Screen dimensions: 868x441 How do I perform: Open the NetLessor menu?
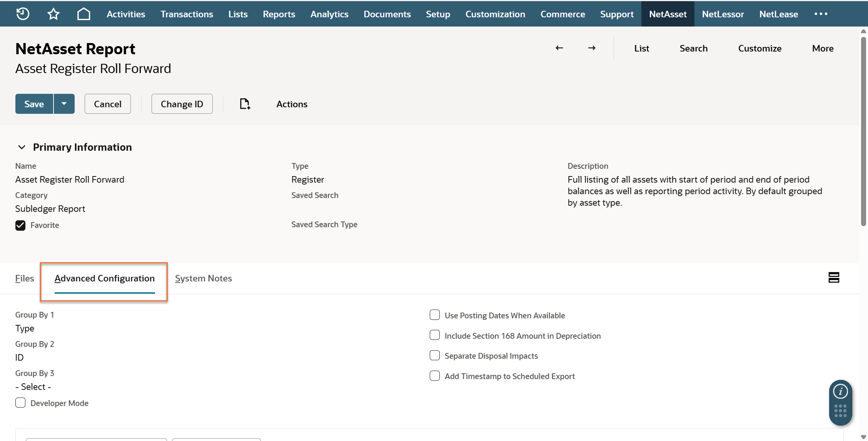pyautogui.click(x=723, y=14)
